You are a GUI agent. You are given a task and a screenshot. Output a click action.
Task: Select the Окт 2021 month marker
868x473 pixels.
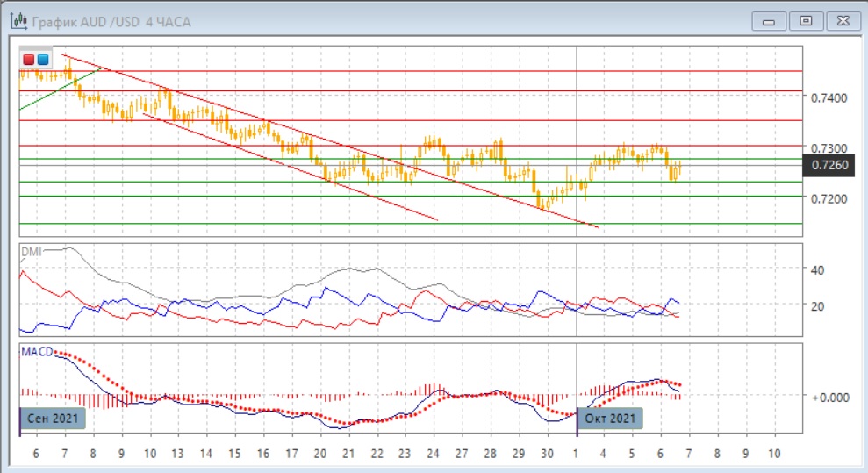tap(610, 418)
